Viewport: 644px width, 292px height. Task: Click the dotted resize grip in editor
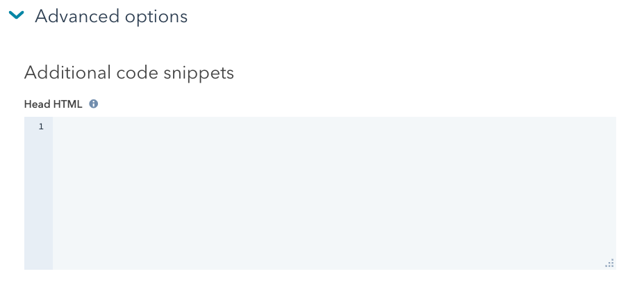[609, 263]
